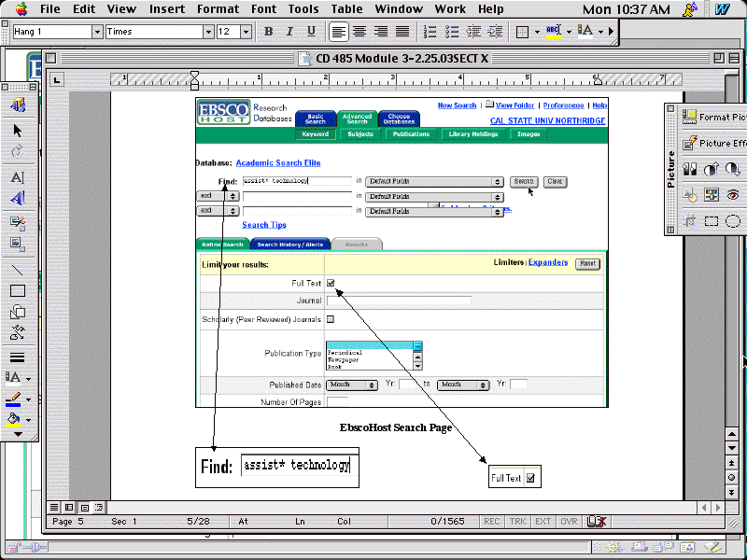Switch to Outline view button
This screenshot has height=560, width=747.
pyautogui.click(x=99, y=507)
